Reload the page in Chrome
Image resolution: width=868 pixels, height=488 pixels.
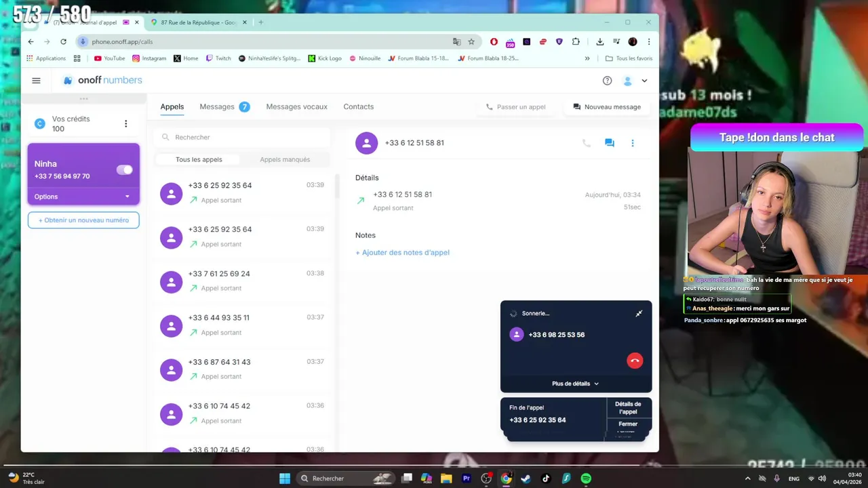click(x=63, y=41)
